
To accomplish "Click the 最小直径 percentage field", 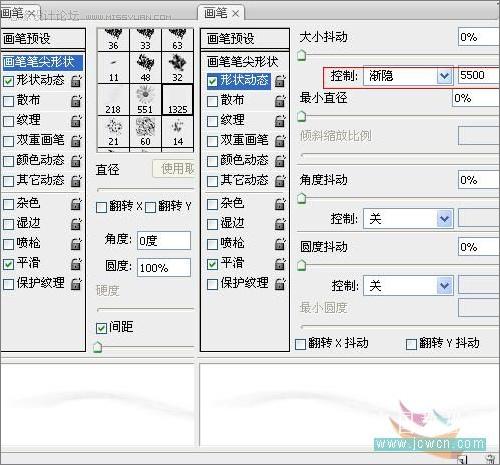I will pyautogui.click(x=476, y=98).
